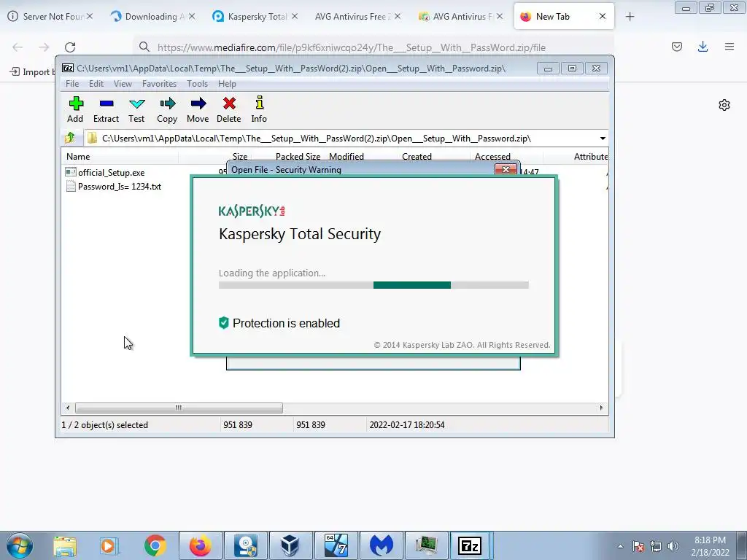This screenshot has width=747, height=560.
Task: Click the 7-Zip taskbar button
Action: point(469,545)
